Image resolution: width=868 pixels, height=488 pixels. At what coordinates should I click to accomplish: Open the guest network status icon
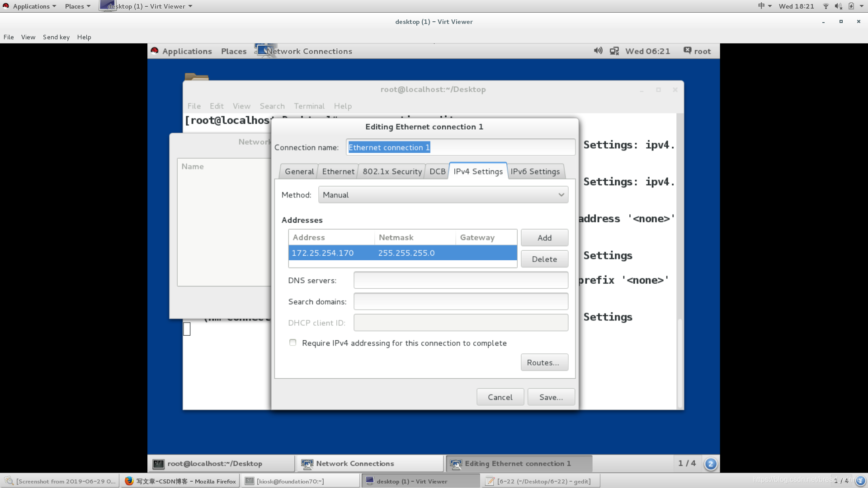click(614, 51)
